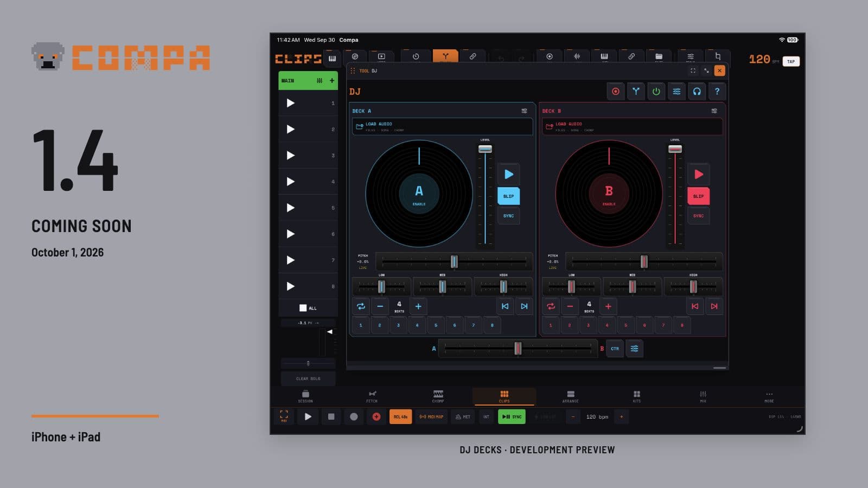This screenshot has height=488, width=868.
Task: Toggle SLIP on Deck B
Action: click(698, 196)
